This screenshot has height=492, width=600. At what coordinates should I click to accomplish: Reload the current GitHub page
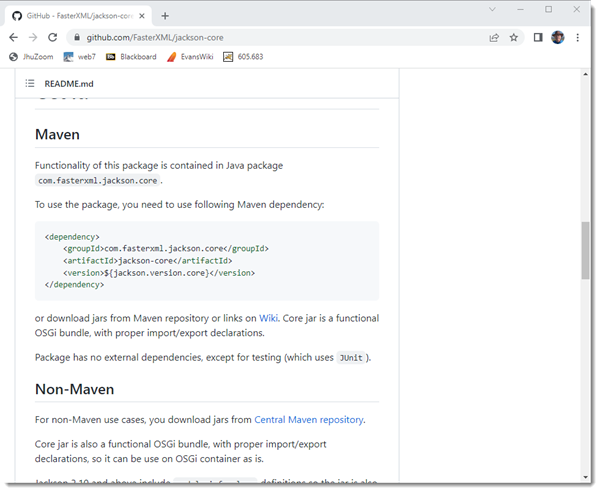point(52,37)
